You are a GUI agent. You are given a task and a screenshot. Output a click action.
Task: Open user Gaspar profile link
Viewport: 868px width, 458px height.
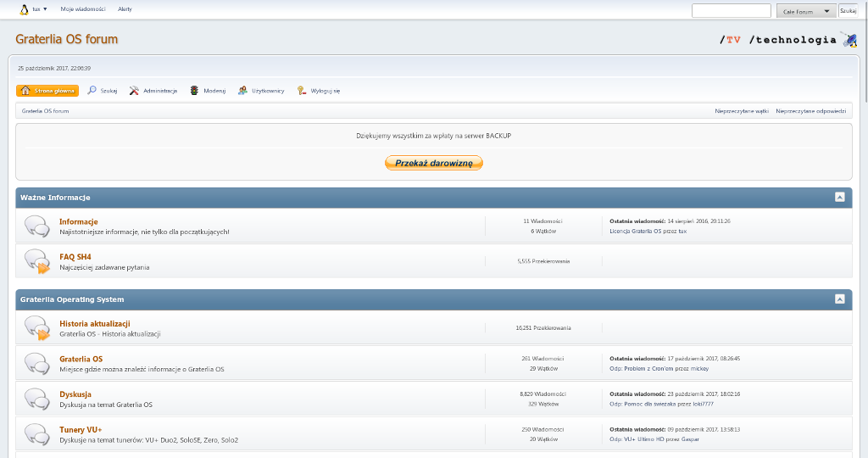[690, 439]
